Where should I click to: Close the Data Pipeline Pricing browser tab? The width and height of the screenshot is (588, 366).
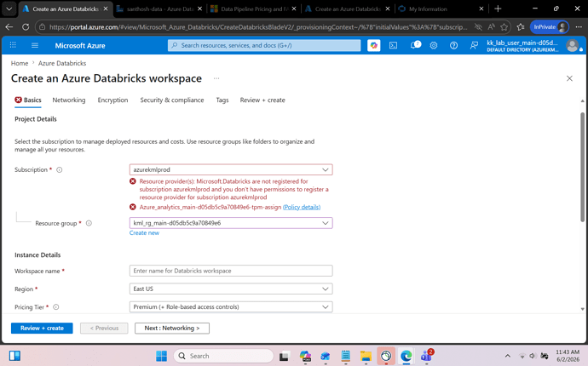coord(294,9)
